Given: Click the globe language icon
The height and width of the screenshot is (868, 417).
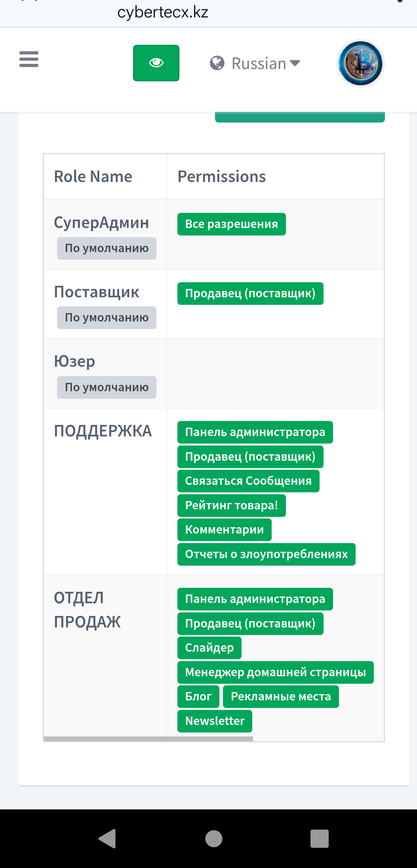Looking at the screenshot, I should point(217,63).
